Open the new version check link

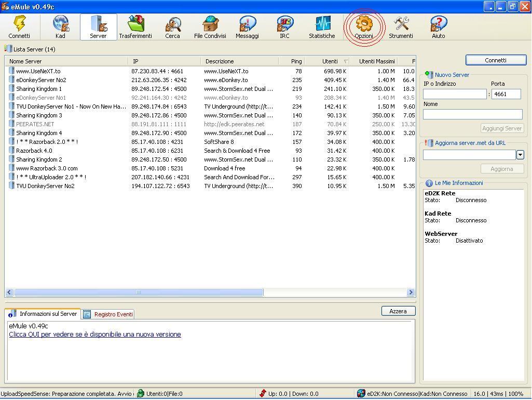(x=95, y=335)
